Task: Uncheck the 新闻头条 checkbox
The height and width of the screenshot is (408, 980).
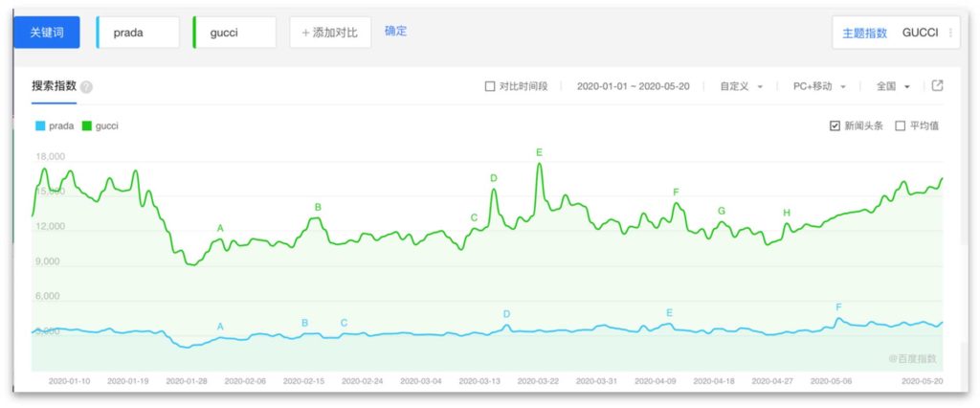Action: (x=835, y=125)
